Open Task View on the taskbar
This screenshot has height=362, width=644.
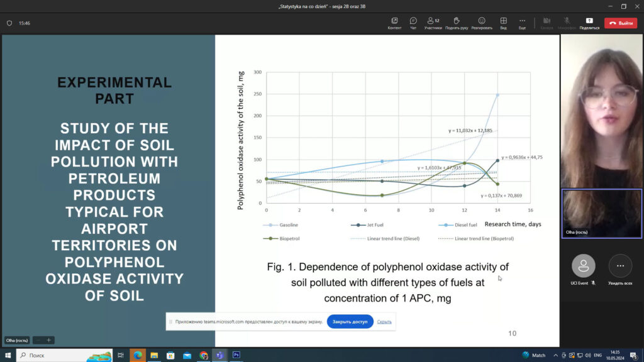point(121,355)
